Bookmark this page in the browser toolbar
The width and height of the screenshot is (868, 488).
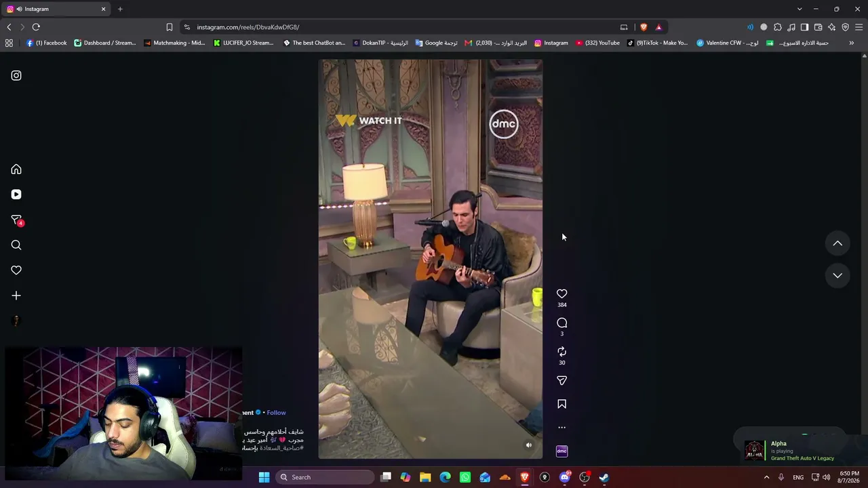point(170,27)
